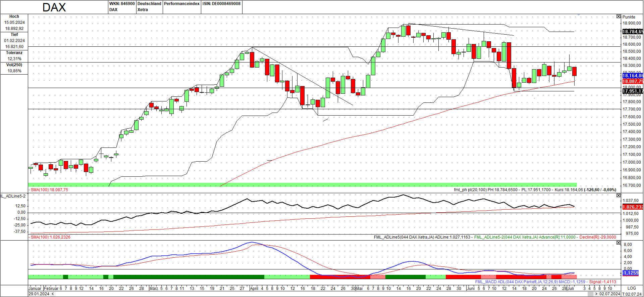Click the scroll left arrow on timeline
The width and height of the screenshot is (644, 297).
tap(52, 294)
